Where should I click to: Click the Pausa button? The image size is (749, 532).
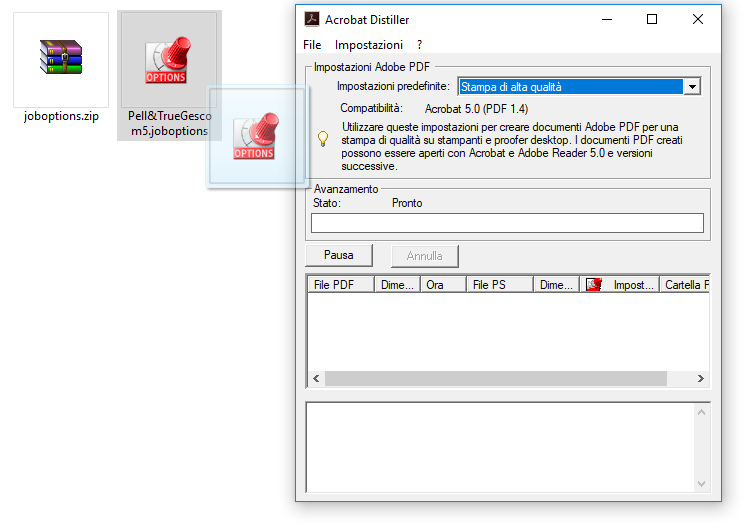click(339, 255)
